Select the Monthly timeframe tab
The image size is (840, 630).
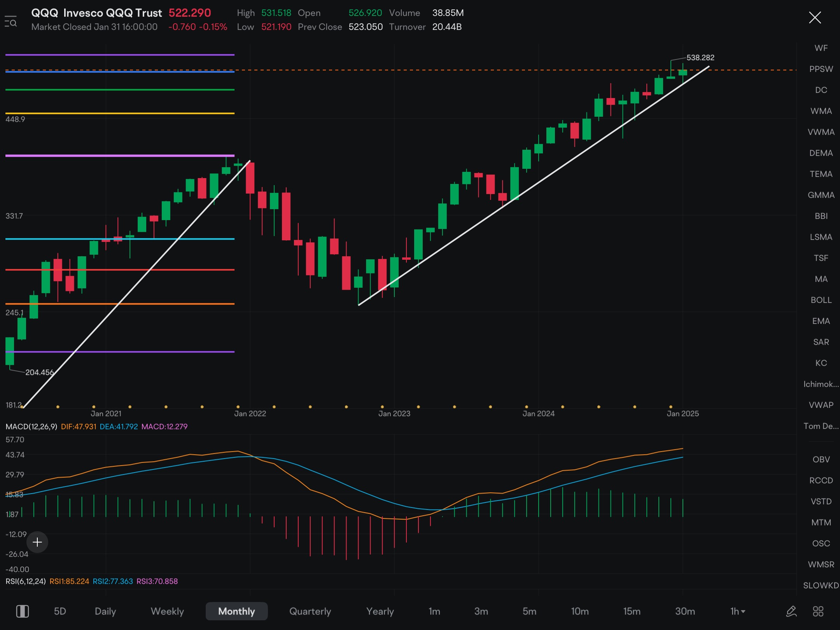236,611
